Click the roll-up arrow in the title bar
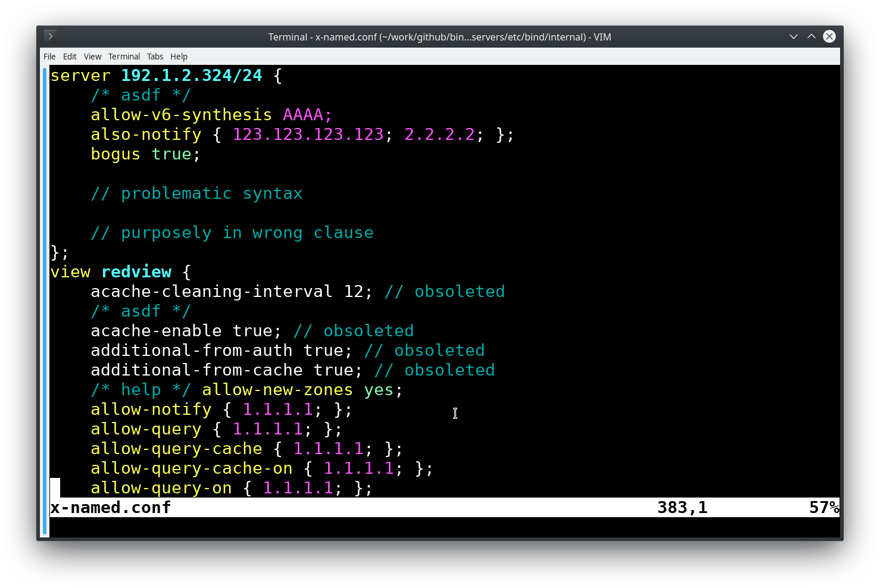 812,36
